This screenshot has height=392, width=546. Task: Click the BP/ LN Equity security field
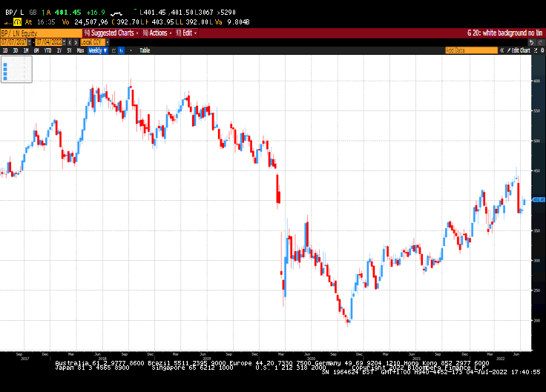(x=41, y=33)
